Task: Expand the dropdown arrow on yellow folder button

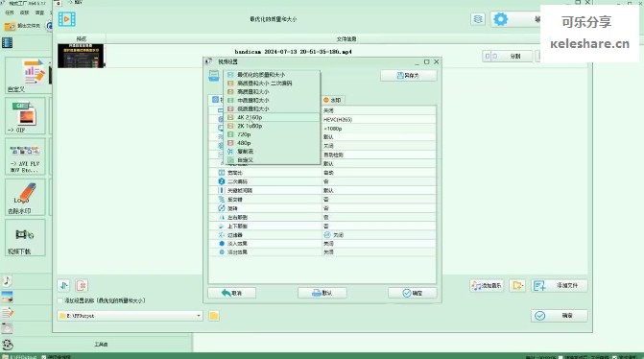Action: click(x=523, y=285)
